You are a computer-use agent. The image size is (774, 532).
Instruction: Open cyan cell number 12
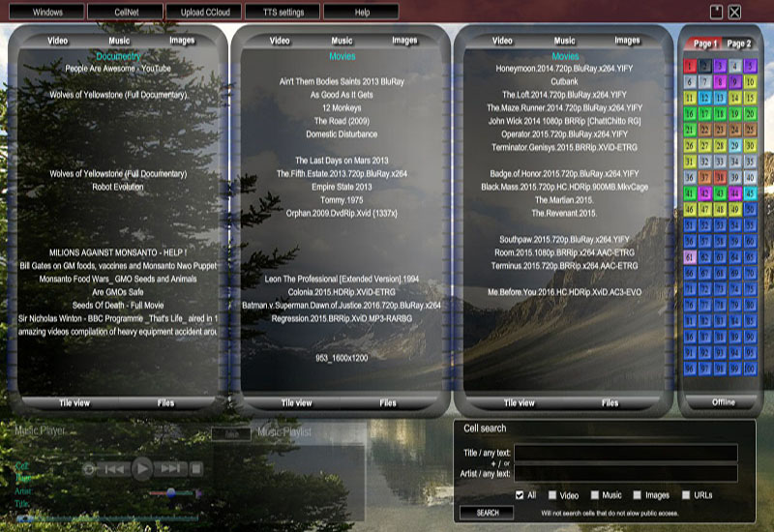click(x=706, y=98)
